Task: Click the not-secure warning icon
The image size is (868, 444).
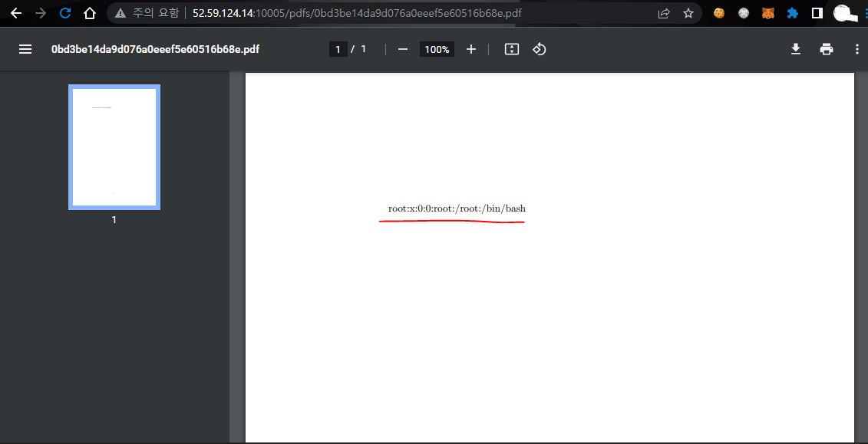Action: point(120,13)
